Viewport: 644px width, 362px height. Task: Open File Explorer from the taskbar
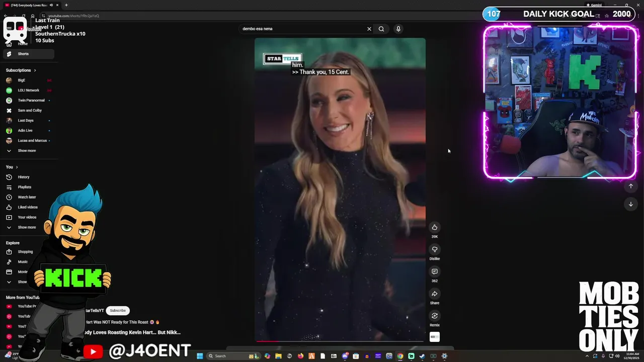click(278, 356)
